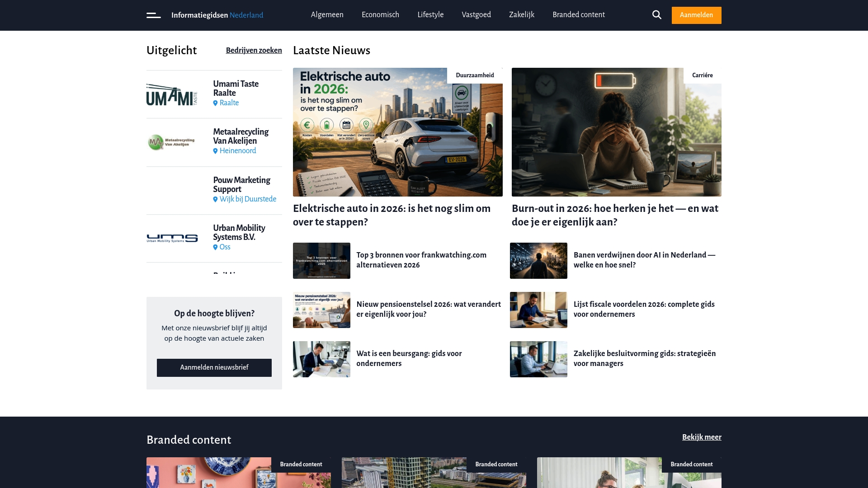Open the Burn-out in 2026 headline
This screenshot has width=868, height=488.
(615, 215)
